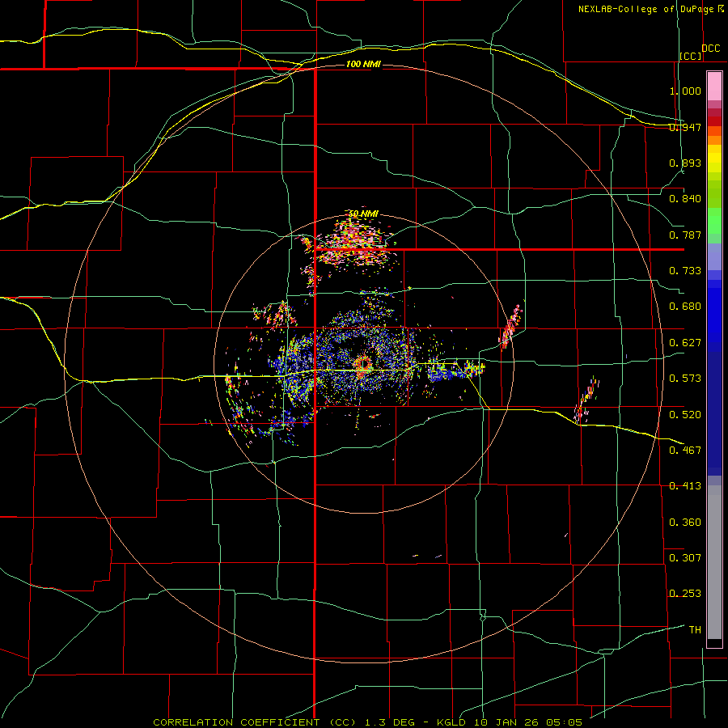Click the 0.627 value on the color scale

pos(685,343)
